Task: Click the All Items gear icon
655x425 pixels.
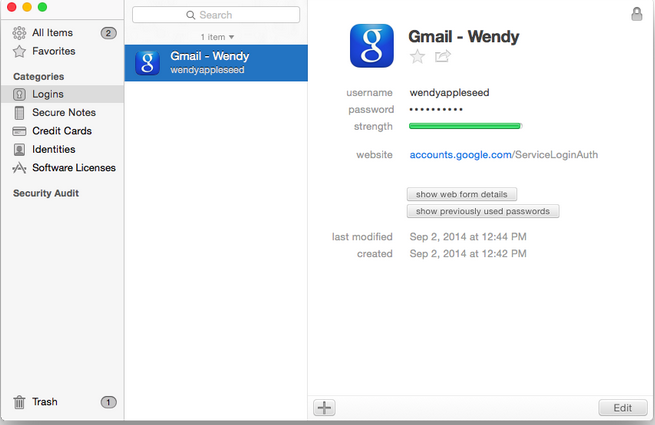Action: [19, 33]
